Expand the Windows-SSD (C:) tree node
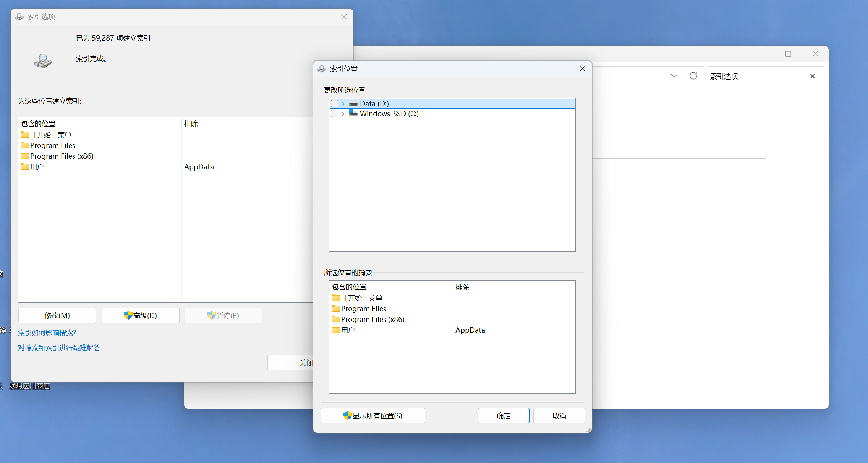Image resolution: width=868 pixels, height=463 pixels. click(343, 114)
